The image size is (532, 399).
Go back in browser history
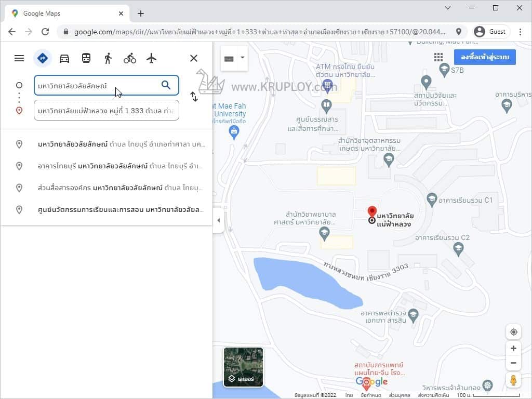tap(12, 32)
